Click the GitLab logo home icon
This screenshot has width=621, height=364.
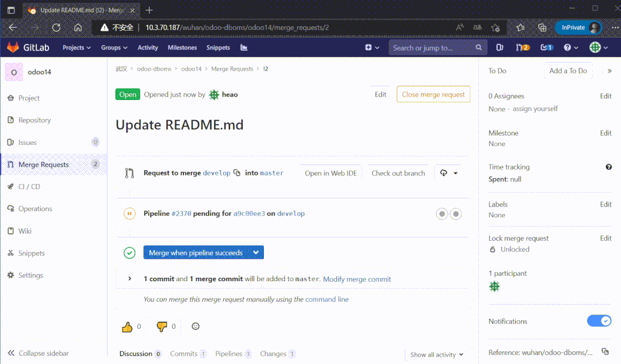pyautogui.click(x=13, y=48)
